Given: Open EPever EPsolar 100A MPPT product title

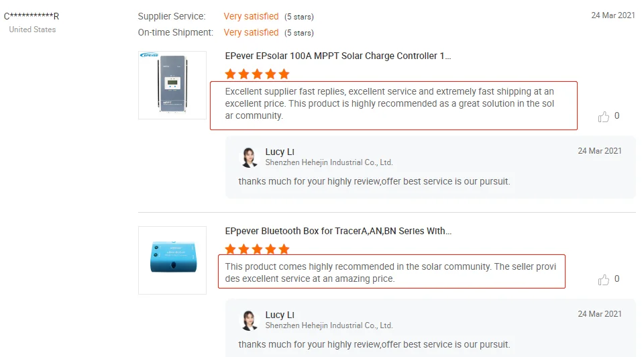Looking at the screenshot, I should coord(338,56).
